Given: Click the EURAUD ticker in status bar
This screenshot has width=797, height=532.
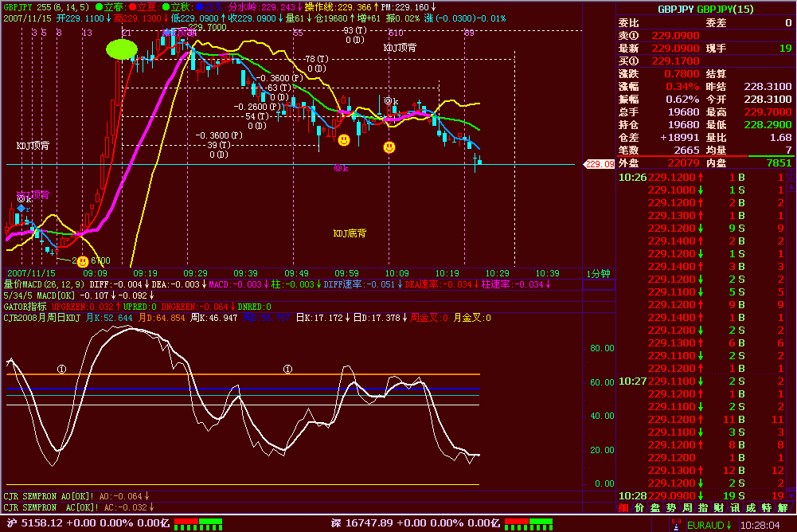Looking at the screenshot, I should pyautogui.click(x=709, y=525).
